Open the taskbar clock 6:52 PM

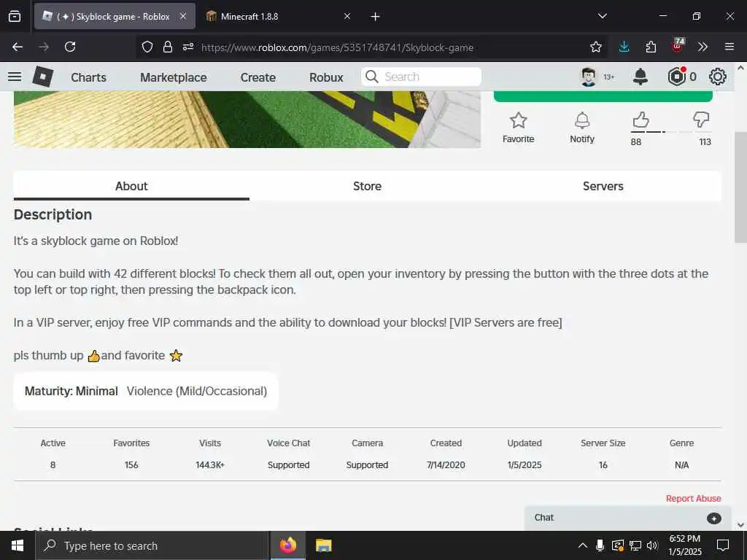[x=684, y=545]
